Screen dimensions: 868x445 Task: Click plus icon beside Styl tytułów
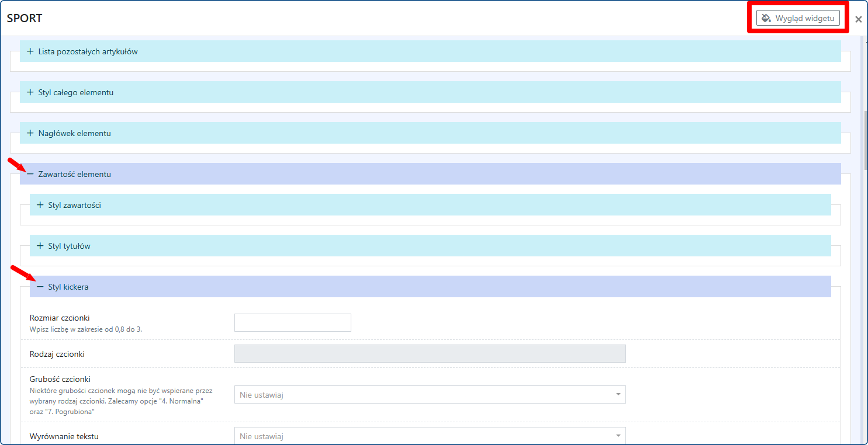pos(40,246)
